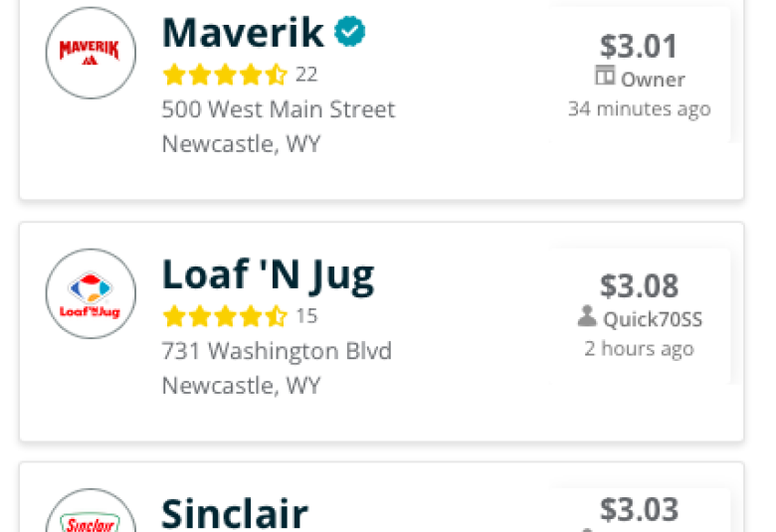Click the 731 Washington Blvd address
776x532 pixels.
pos(278,351)
